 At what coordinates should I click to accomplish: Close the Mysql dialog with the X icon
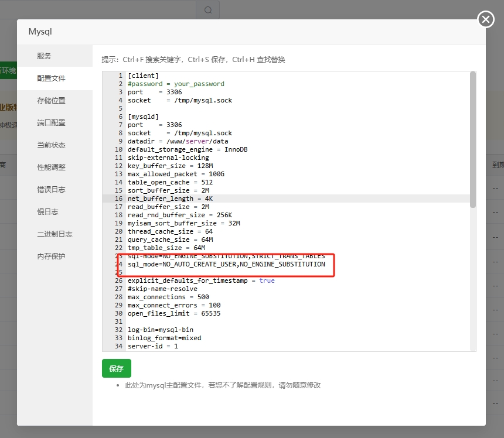486,19
